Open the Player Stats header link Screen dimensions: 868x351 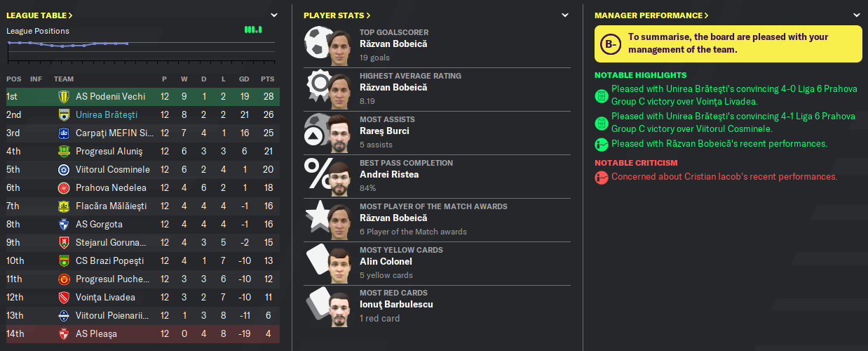tap(337, 15)
